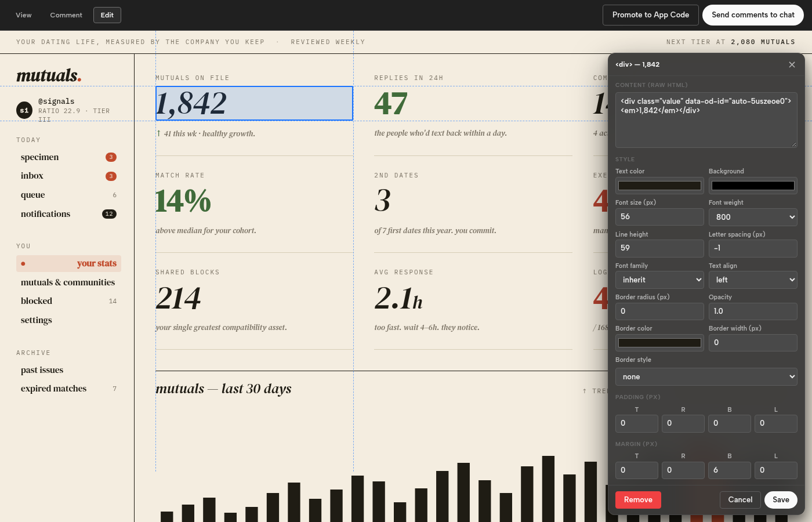Open the Font family dropdown
Viewport: 812px width, 522px height.
pos(659,280)
